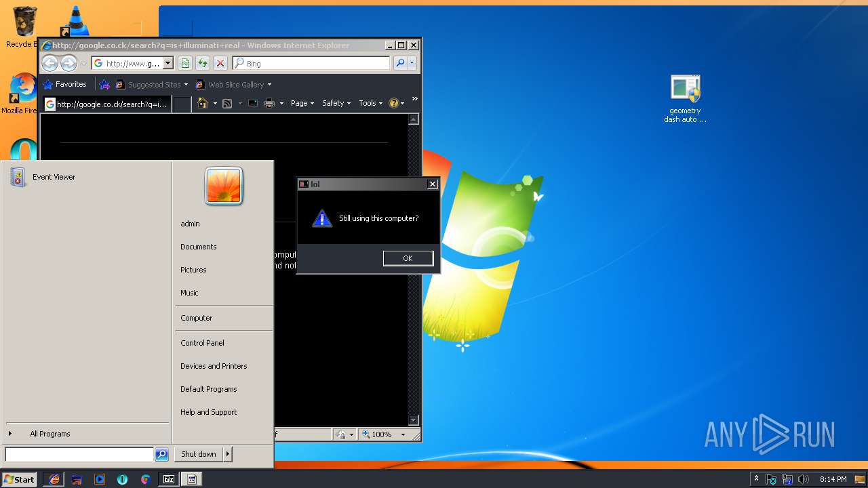The width and height of the screenshot is (868, 488).
Task: Click 7-Zip taskbar icon
Action: [x=169, y=479]
